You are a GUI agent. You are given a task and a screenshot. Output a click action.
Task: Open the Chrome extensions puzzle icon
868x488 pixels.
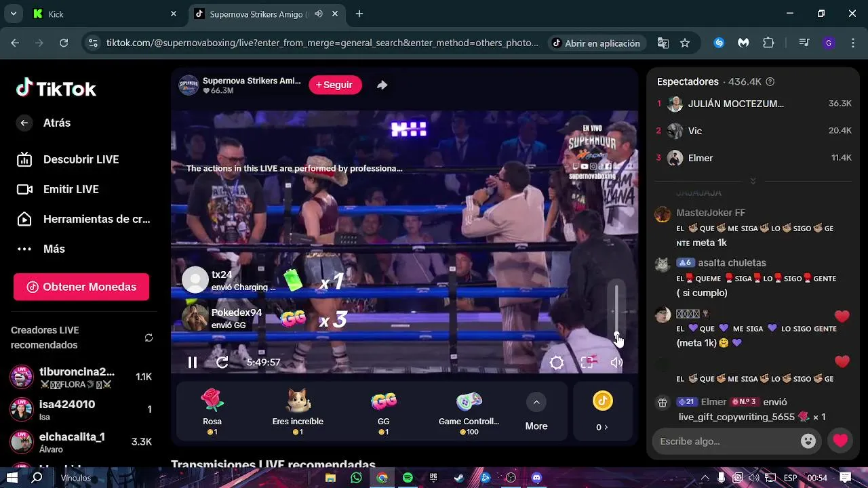tap(768, 43)
